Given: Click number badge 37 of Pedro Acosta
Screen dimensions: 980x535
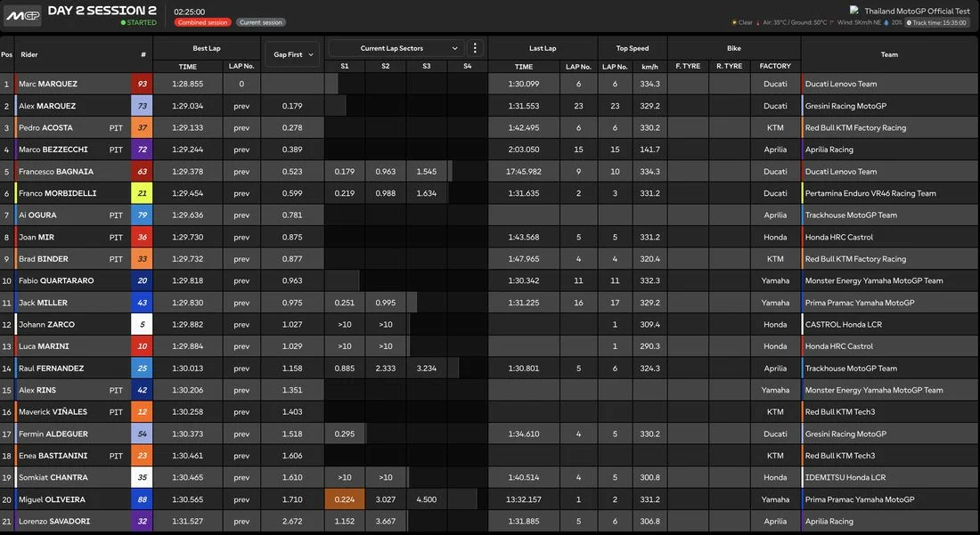Looking at the screenshot, I should pyautogui.click(x=142, y=127).
